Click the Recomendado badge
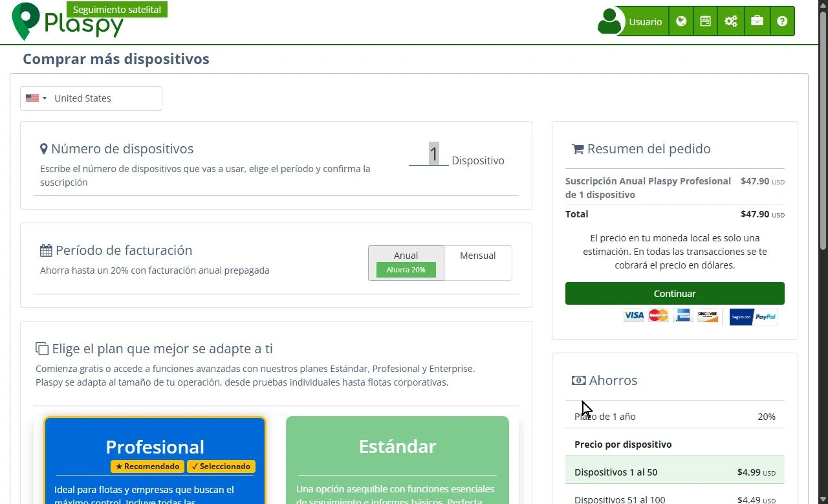This screenshot has width=828, height=504. 147,466
